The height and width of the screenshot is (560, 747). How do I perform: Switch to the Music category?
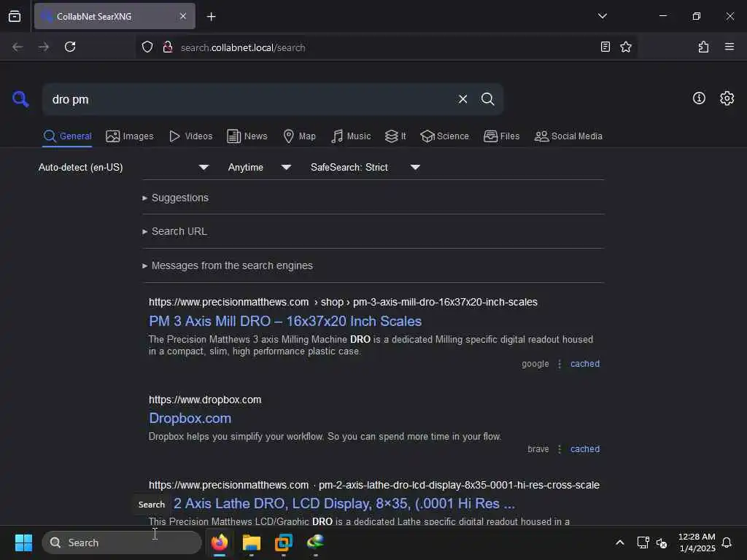click(x=351, y=136)
